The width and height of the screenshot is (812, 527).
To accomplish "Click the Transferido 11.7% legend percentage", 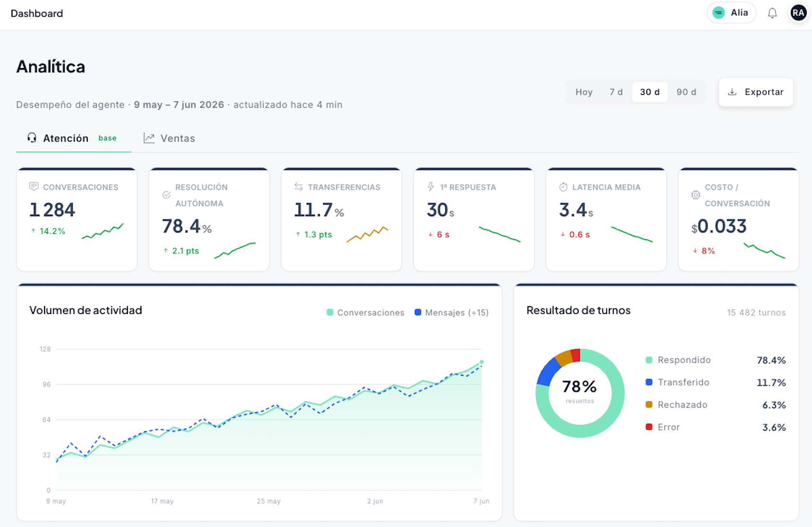I will coord(771,383).
